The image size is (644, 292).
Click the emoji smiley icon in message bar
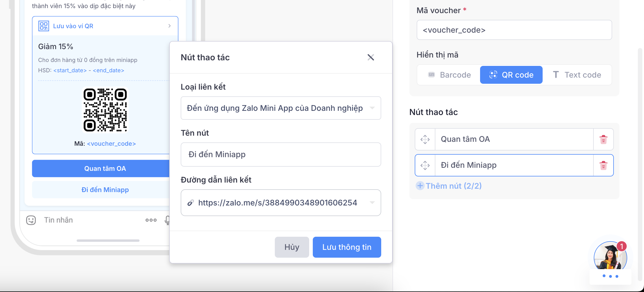tap(31, 220)
